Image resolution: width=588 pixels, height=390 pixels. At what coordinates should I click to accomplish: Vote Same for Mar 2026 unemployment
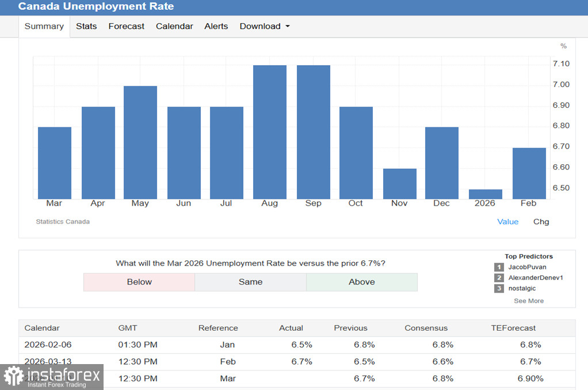click(250, 282)
